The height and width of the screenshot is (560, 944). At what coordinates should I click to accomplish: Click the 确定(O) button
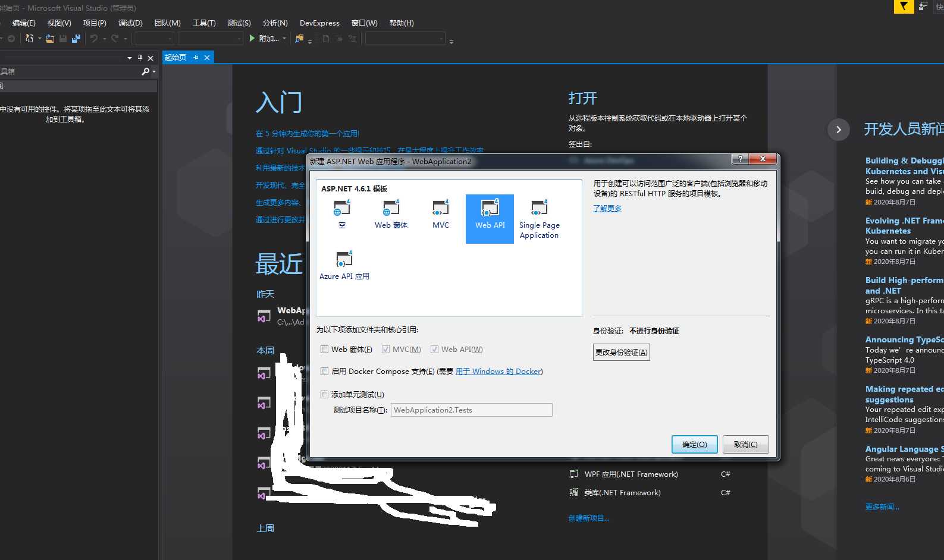tap(694, 444)
